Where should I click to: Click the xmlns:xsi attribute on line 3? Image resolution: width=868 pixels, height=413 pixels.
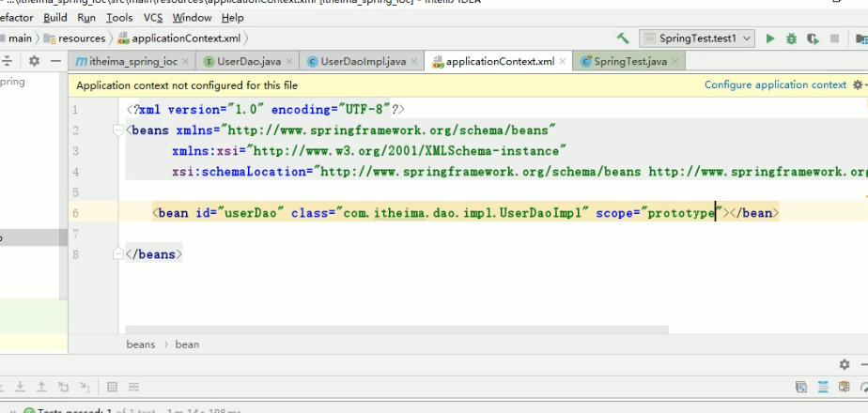[369, 151]
